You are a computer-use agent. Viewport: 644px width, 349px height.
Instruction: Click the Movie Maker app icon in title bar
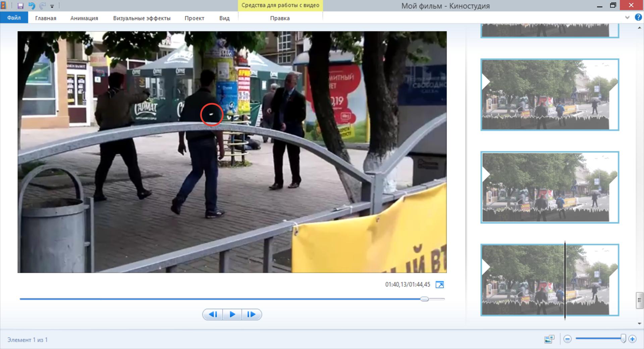tap(4, 6)
